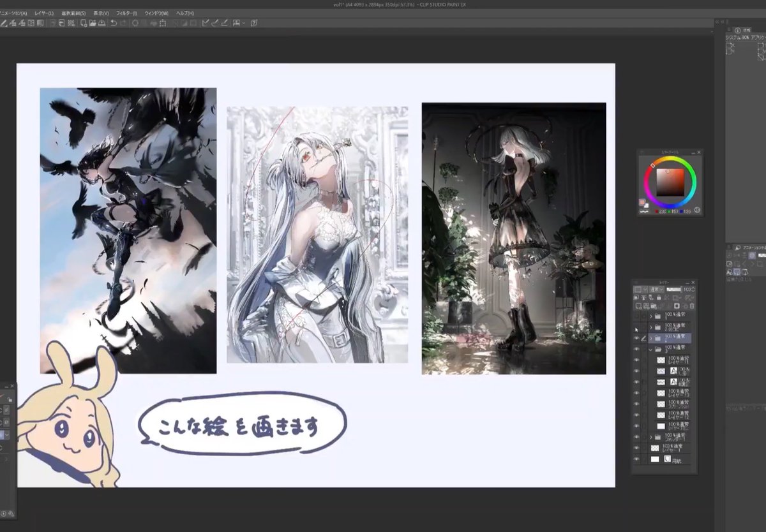Click the Open file folder icon
This screenshot has height=532, width=766.
tap(93, 23)
